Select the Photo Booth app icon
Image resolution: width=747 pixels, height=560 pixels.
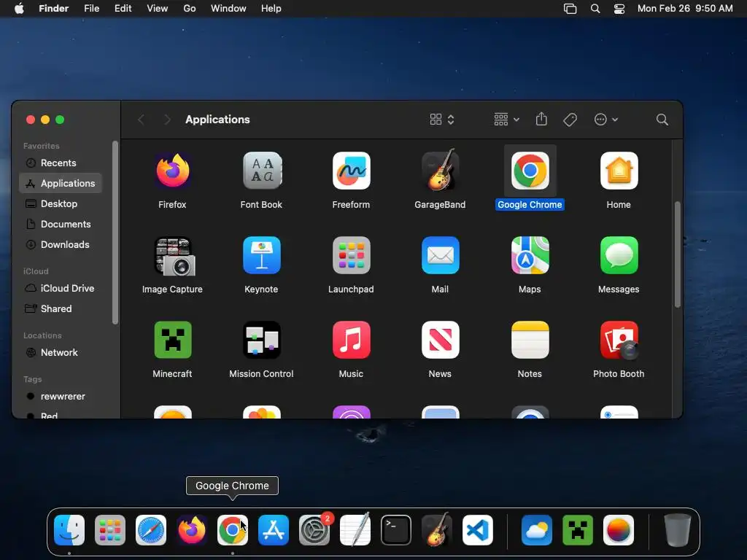click(619, 340)
